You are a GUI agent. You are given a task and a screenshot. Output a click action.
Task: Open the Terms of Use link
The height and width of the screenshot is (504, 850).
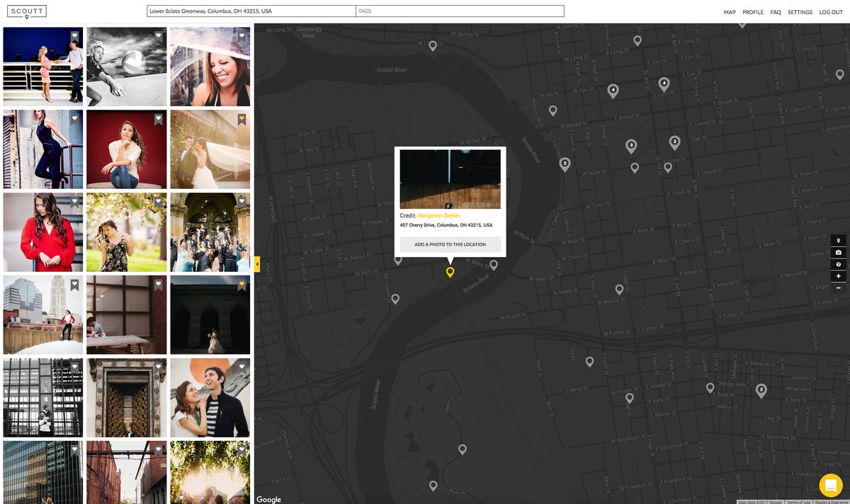[798, 502]
